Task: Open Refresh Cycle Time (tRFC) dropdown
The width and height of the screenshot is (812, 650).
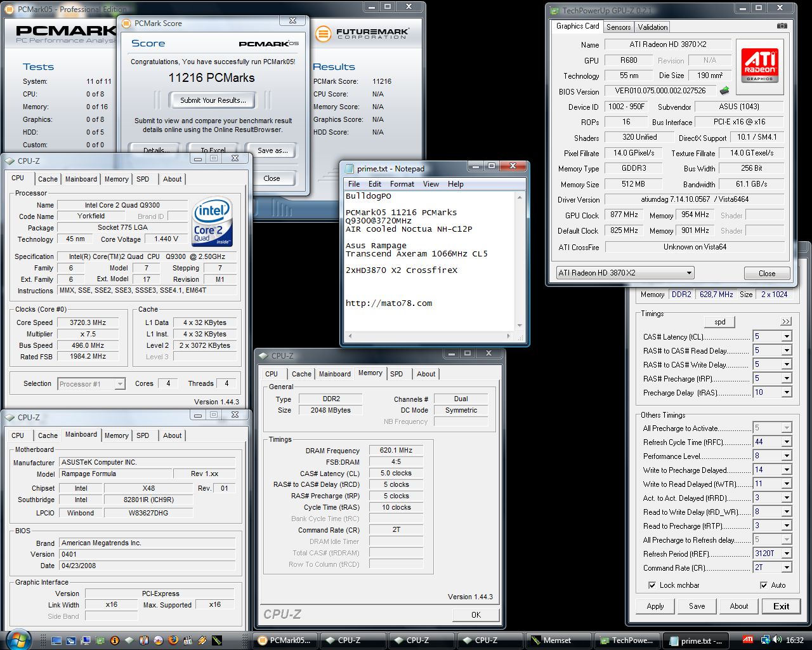Action: point(787,442)
